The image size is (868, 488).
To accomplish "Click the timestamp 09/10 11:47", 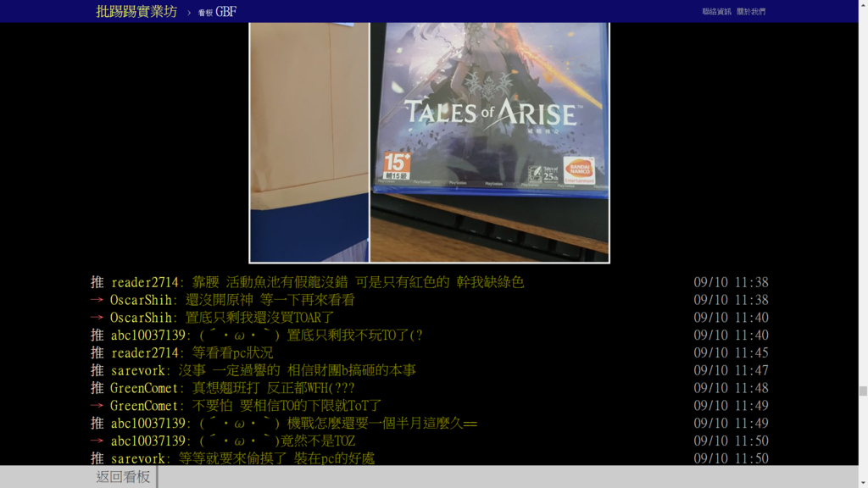I will pos(732,371).
